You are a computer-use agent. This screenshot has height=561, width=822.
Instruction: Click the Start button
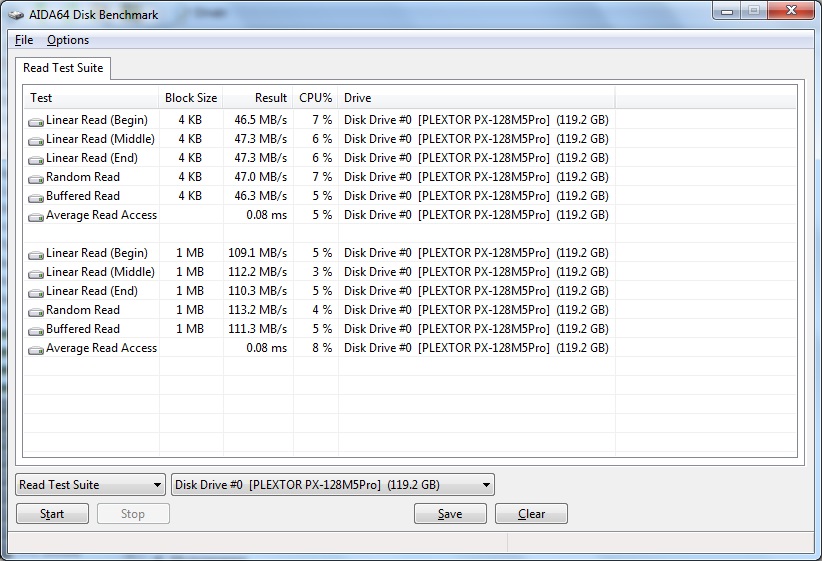tap(52, 514)
